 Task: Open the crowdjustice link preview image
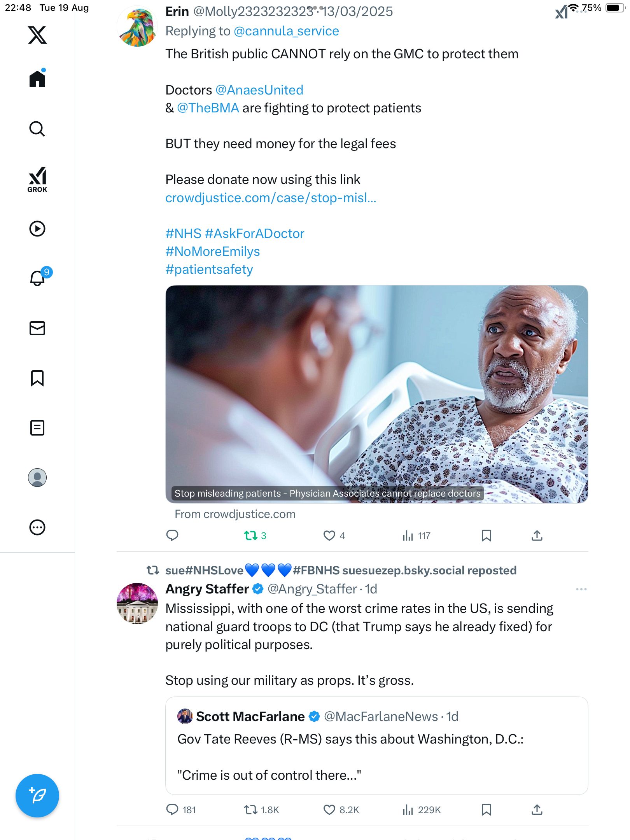tap(376, 394)
